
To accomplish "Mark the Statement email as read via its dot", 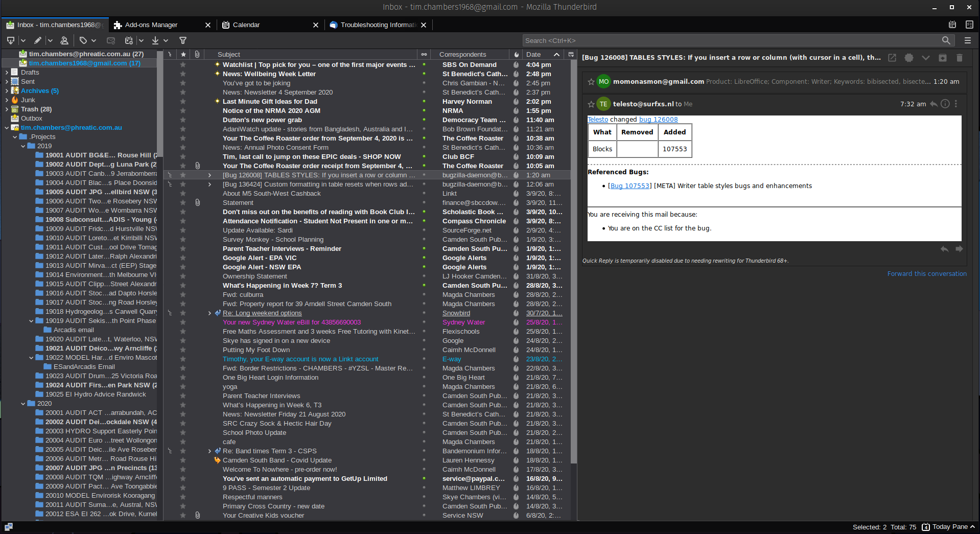I will (424, 202).
